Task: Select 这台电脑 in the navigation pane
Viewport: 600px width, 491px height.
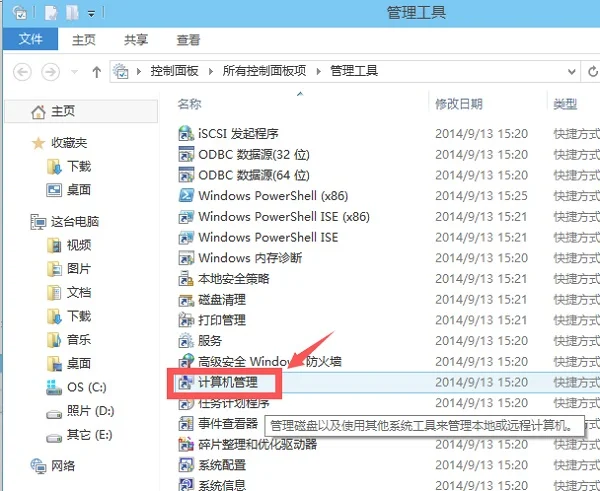Action: coord(75,222)
